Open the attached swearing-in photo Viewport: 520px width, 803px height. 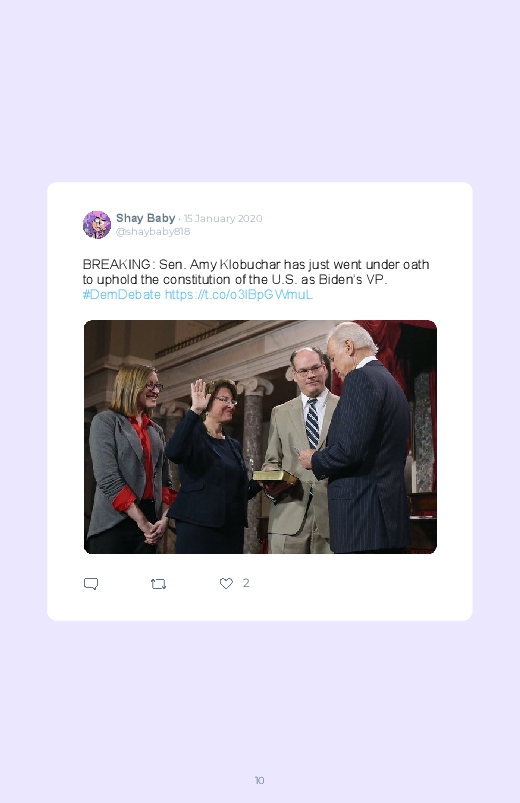(260, 437)
